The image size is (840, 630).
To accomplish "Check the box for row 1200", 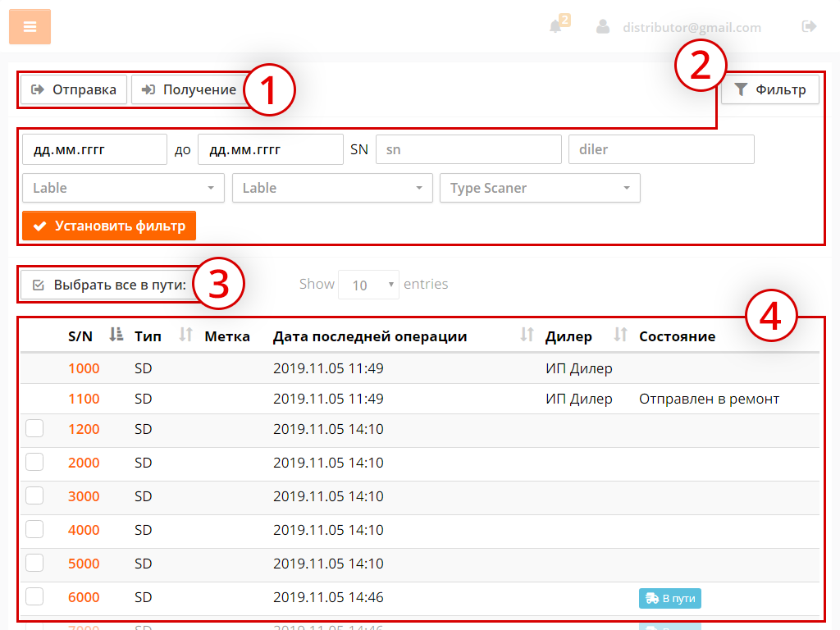I will (x=34, y=428).
